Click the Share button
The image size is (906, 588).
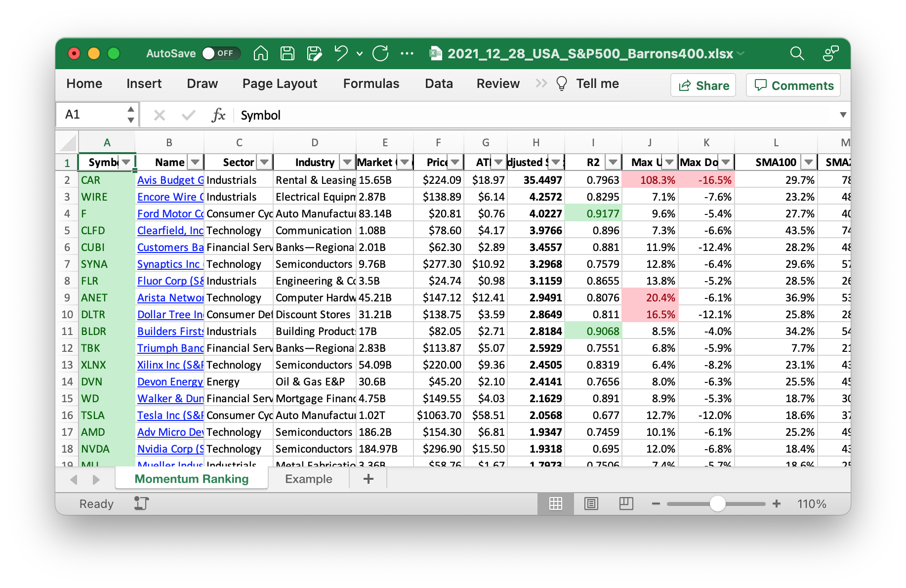tap(703, 85)
